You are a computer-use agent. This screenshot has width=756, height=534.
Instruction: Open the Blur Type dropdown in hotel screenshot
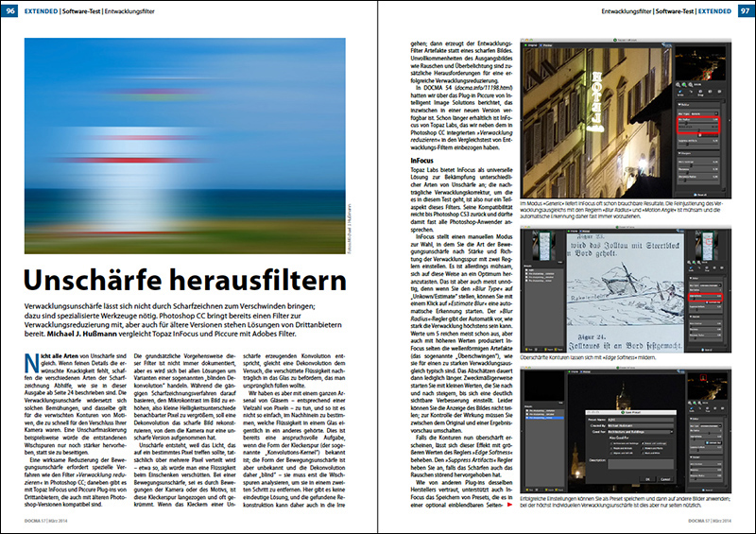pyautogui.click(x=704, y=113)
